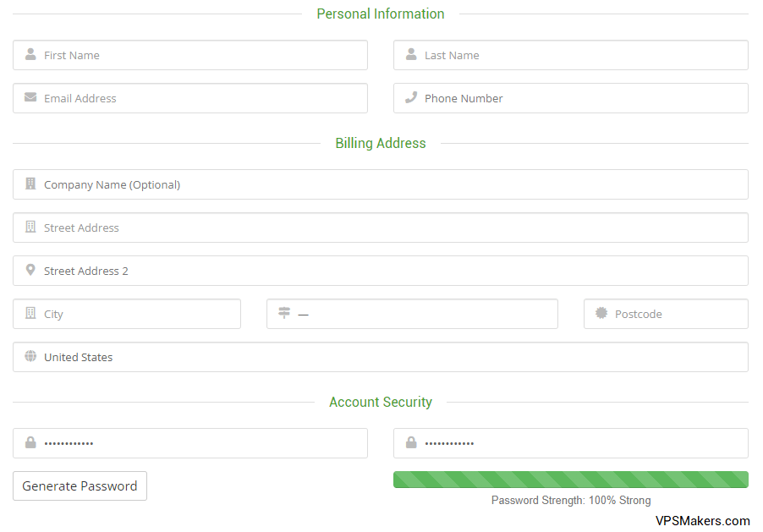The image size is (763, 532).
Task: Click the person icon beside Last Name
Action: pos(411,54)
